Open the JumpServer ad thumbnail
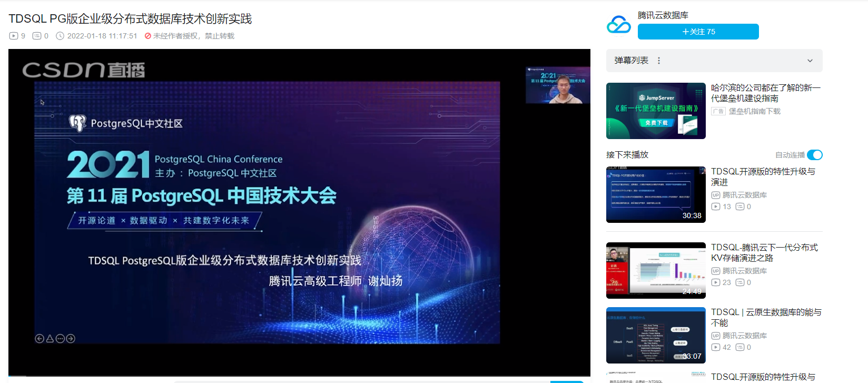This screenshot has width=868, height=383. pyautogui.click(x=656, y=111)
